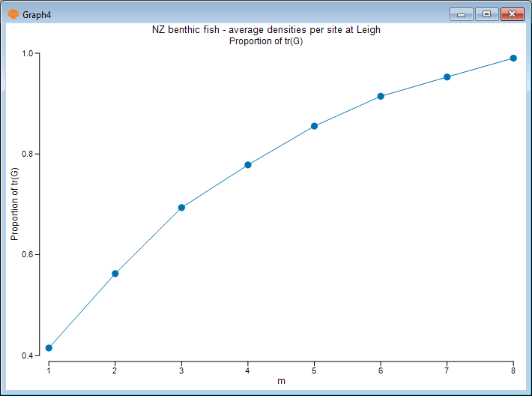
Task: Click the Graph4 title bar text
Action: (x=37, y=13)
